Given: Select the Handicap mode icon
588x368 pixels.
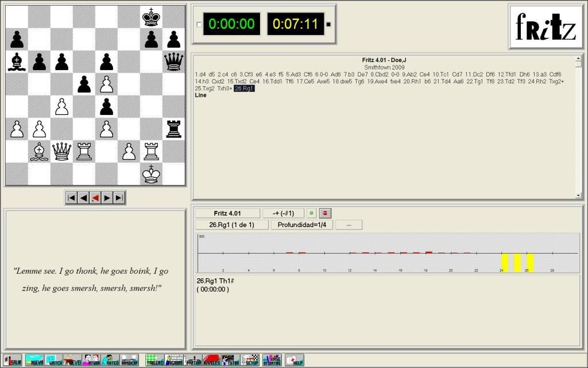Looking at the screenshot, I should pyautogui.click(x=129, y=360).
